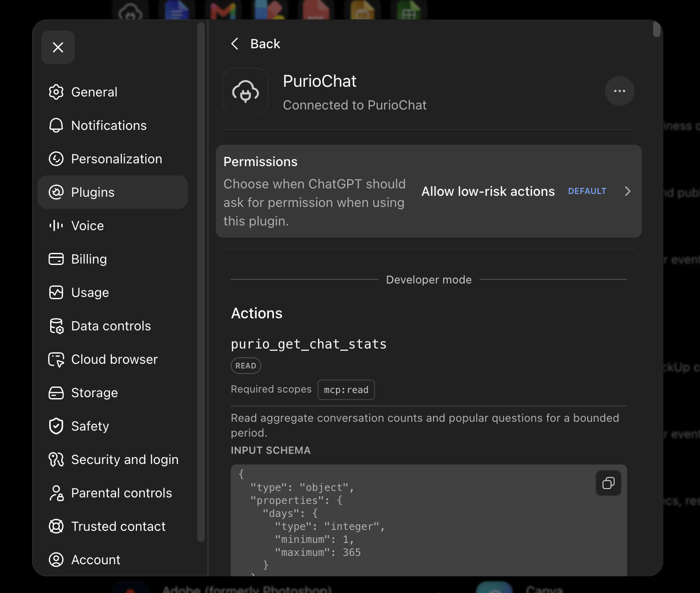Click the main panel scrollbar thumb

pos(656,29)
